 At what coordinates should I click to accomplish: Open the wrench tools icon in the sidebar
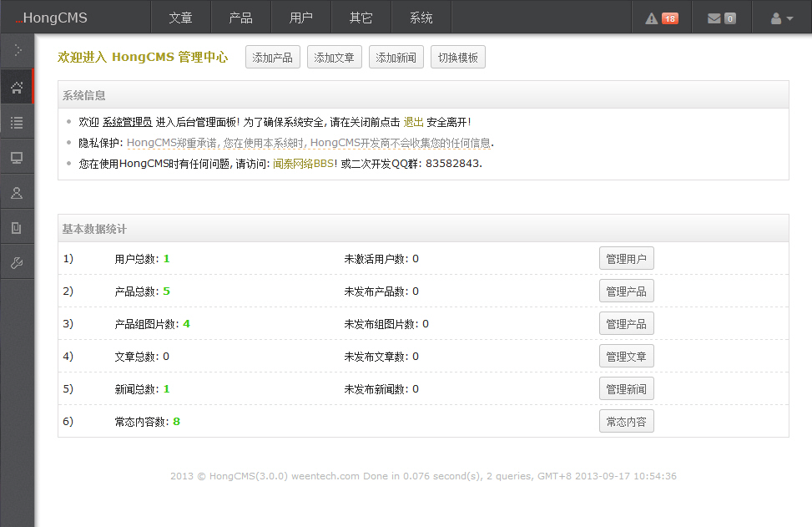point(17,263)
